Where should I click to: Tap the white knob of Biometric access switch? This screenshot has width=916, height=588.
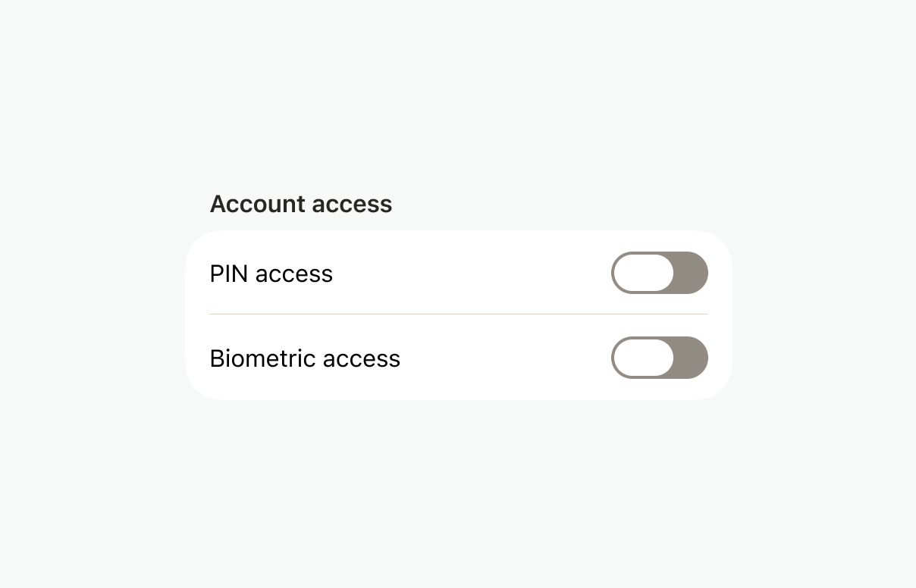pos(644,358)
